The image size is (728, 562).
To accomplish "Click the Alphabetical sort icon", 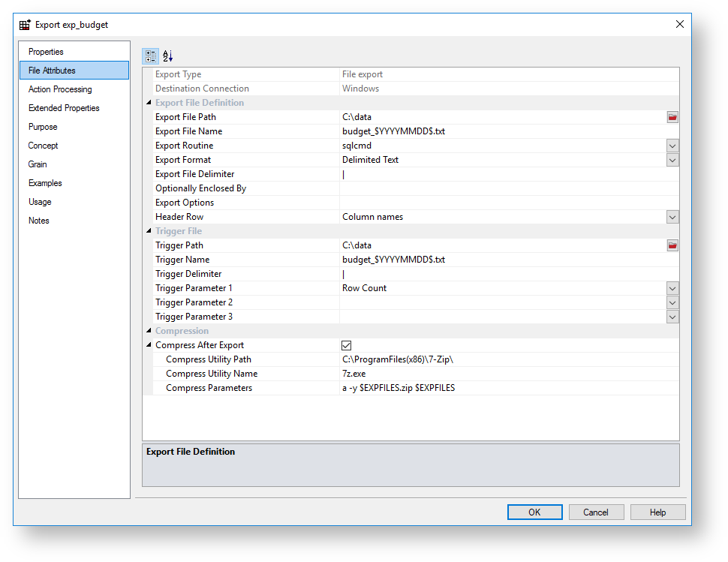I will point(167,56).
